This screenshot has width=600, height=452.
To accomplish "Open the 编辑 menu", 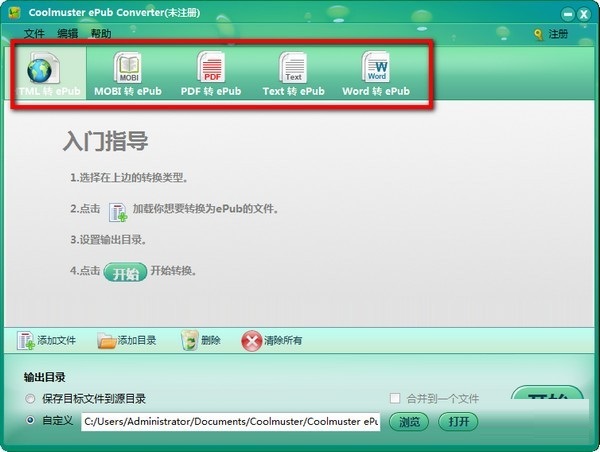I will pyautogui.click(x=67, y=34).
